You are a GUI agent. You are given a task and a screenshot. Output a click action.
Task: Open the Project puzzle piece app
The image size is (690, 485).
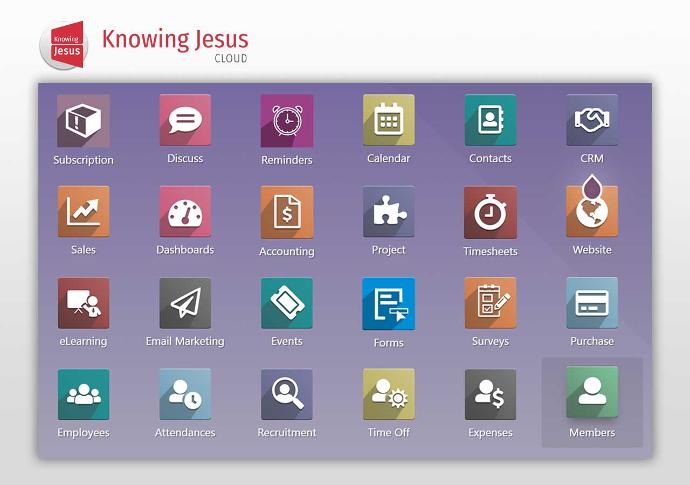pyautogui.click(x=389, y=211)
